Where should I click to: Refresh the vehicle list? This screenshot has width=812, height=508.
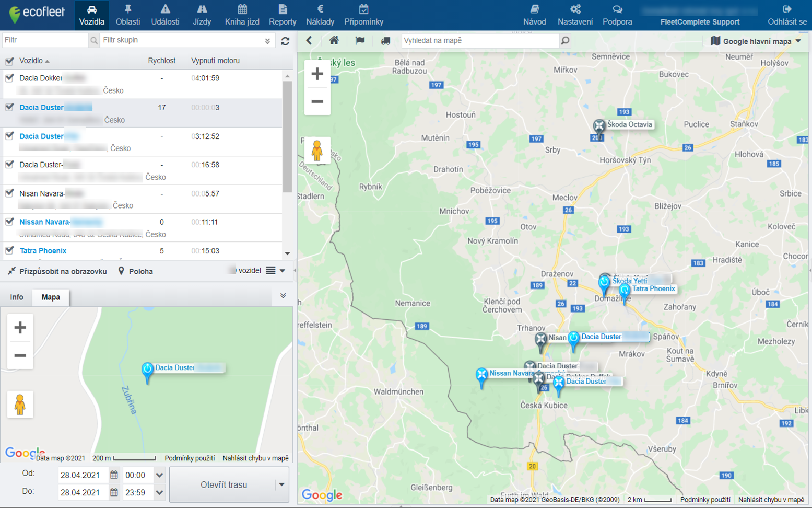coord(285,41)
